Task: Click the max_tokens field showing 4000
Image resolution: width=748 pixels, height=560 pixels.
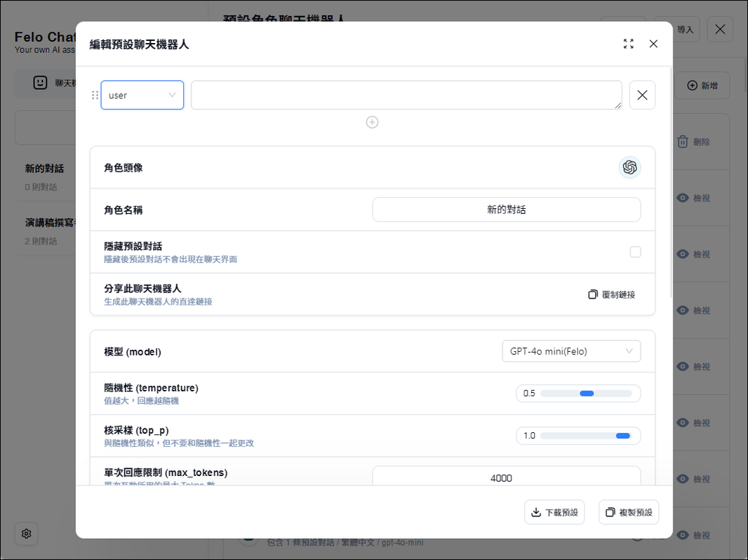Action: tap(506, 477)
